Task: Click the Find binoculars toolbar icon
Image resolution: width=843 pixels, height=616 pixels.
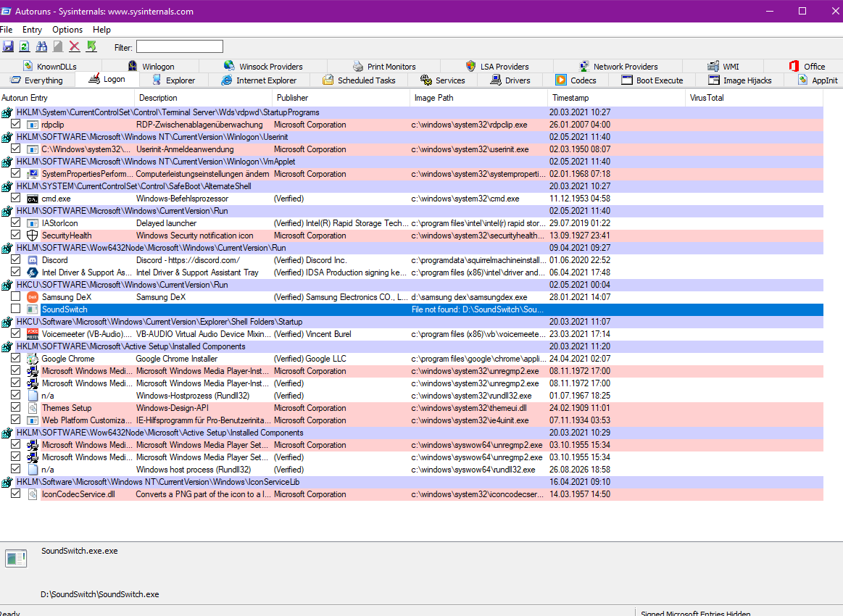Action: (x=41, y=47)
